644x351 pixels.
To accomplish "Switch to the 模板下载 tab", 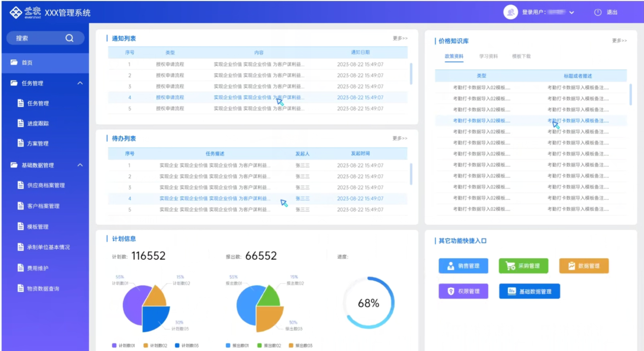I will 521,56.
